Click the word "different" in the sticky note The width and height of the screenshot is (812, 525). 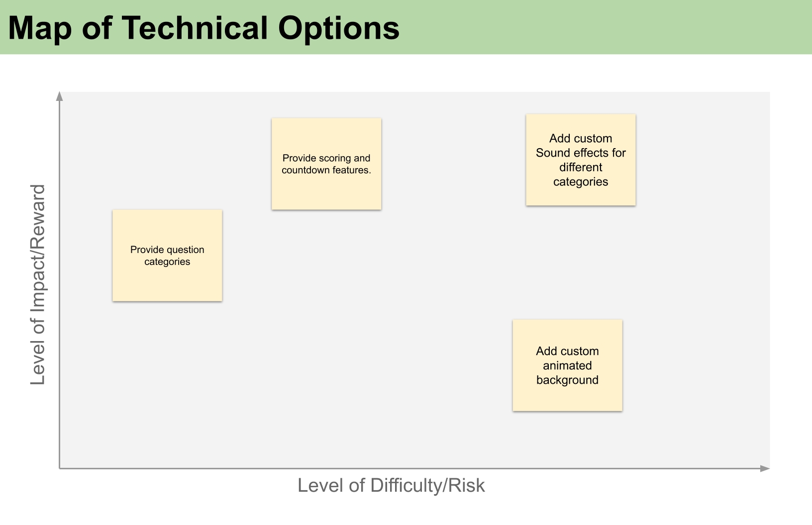pos(581,167)
